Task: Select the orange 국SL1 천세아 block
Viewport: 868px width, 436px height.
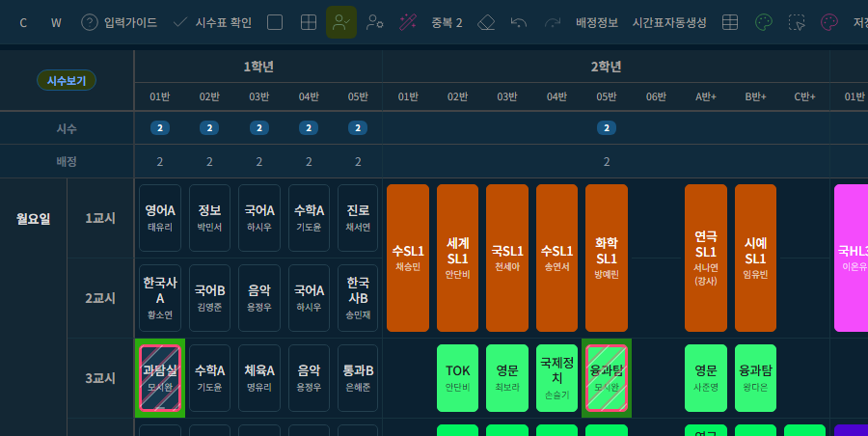Action: pos(507,259)
